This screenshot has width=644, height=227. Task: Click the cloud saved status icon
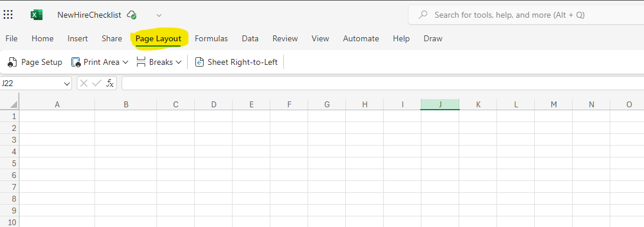click(132, 15)
